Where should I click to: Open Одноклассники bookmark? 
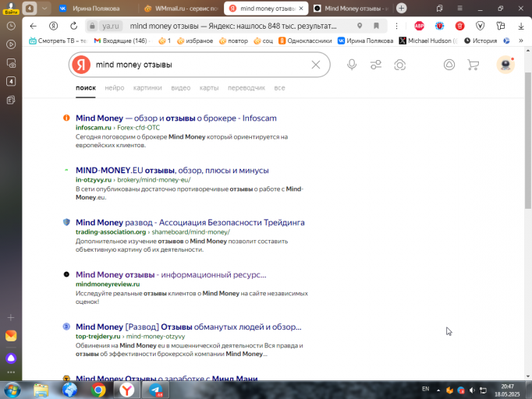(x=305, y=41)
